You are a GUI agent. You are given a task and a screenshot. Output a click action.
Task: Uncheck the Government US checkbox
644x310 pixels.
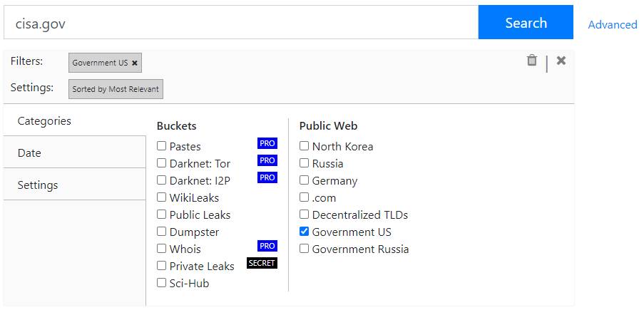pos(305,232)
